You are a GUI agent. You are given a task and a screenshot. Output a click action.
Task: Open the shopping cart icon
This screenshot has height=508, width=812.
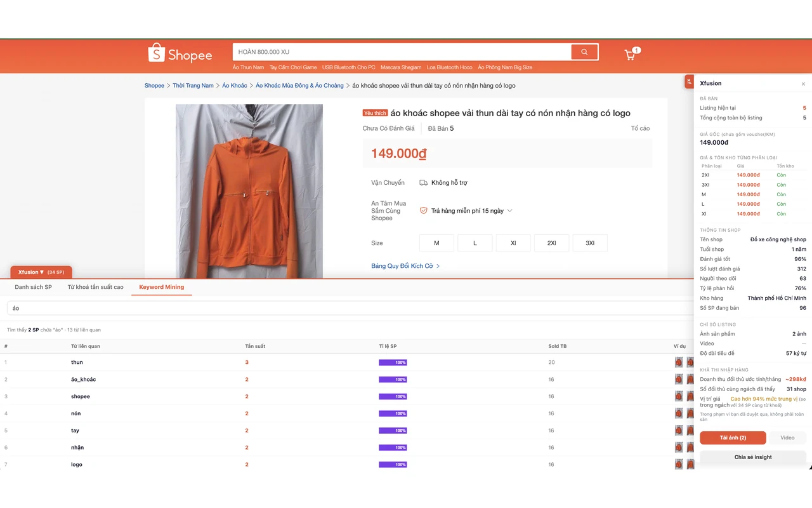point(630,55)
